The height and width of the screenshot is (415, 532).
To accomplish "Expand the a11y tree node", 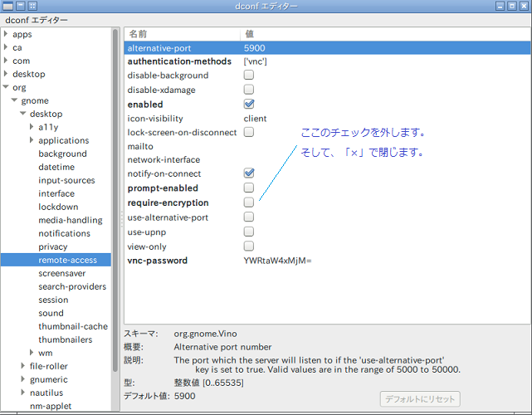I will point(32,126).
